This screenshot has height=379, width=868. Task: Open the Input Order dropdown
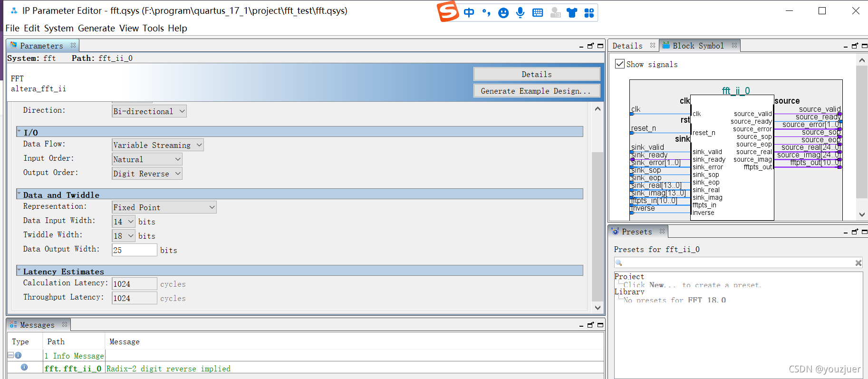pyautogui.click(x=147, y=159)
